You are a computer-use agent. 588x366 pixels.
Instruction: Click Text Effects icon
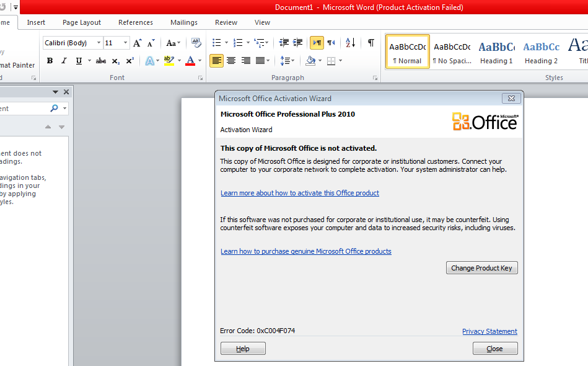click(149, 61)
